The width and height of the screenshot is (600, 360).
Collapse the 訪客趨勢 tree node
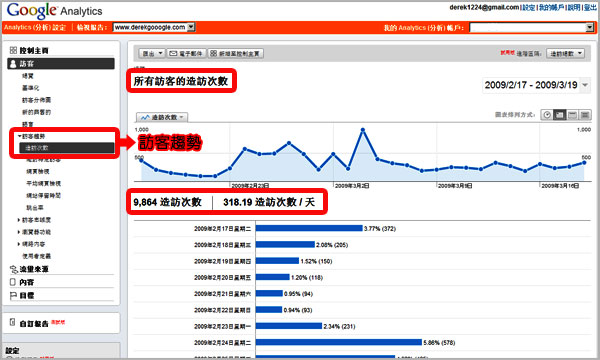20,136
